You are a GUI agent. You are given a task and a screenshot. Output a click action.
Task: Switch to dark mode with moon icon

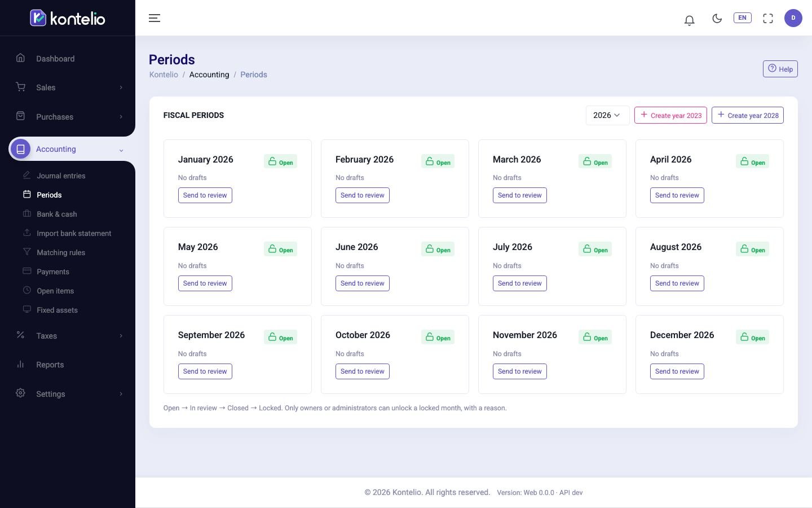717,18
